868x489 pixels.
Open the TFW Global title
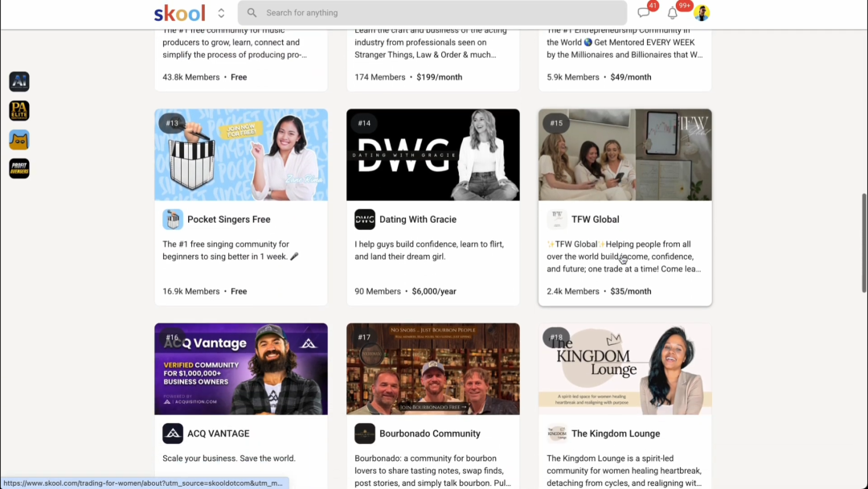[x=595, y=220]
